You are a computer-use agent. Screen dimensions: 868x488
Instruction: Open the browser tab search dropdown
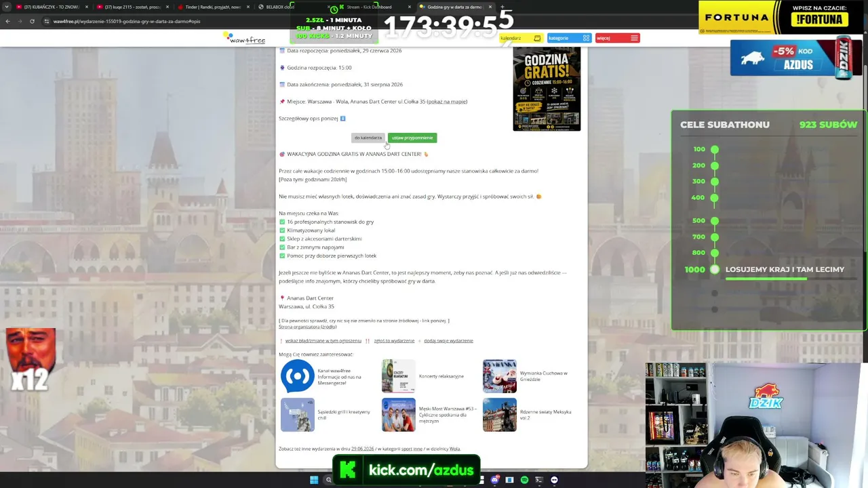click(7, 7)
